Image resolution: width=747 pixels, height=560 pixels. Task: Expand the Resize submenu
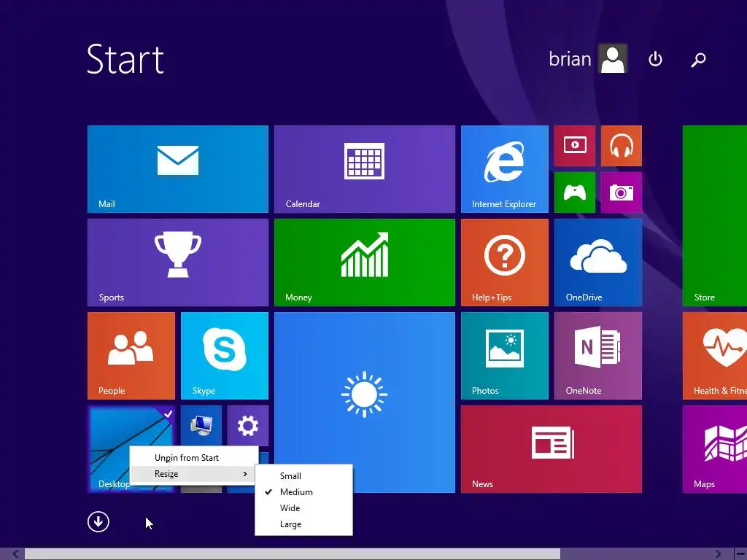(x=194, y=474)
